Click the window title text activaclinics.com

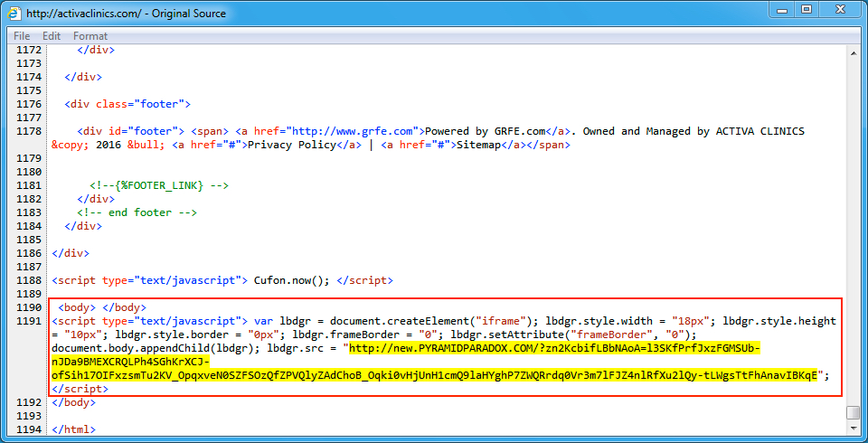pyautogui.click(x=127, y=13)
